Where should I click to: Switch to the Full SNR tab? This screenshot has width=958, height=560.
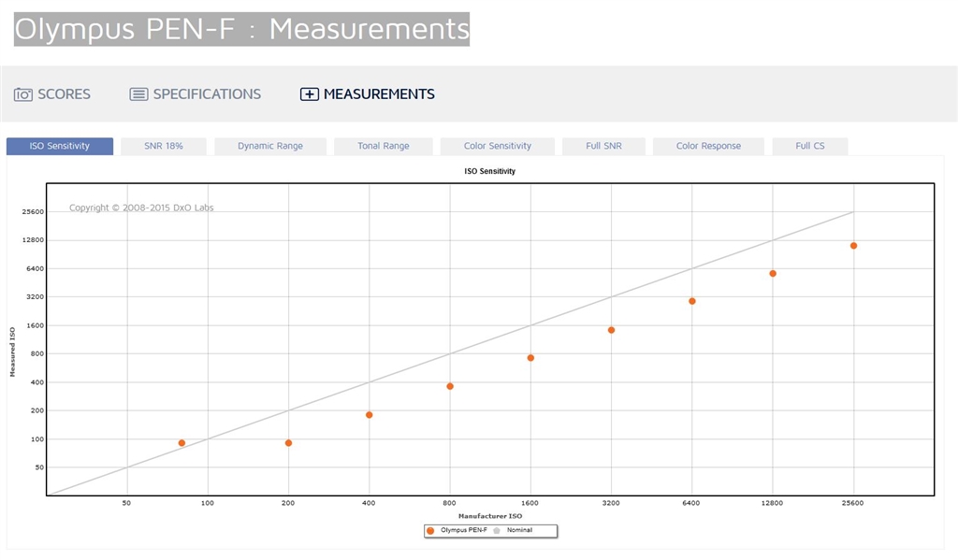coord(603,146)
